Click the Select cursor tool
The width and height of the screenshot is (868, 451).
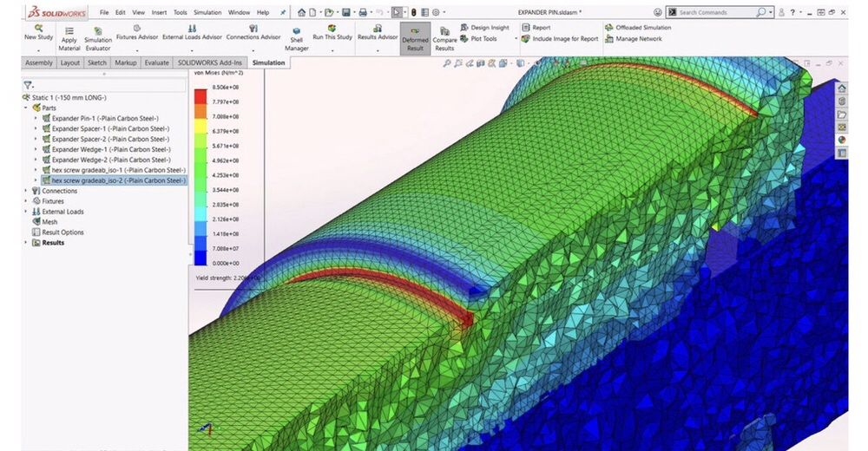pyautogui.click(x=397, y=12)
